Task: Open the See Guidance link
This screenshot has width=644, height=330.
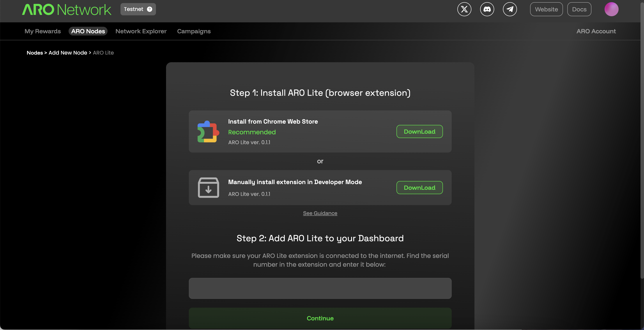Action: (320, 213)
